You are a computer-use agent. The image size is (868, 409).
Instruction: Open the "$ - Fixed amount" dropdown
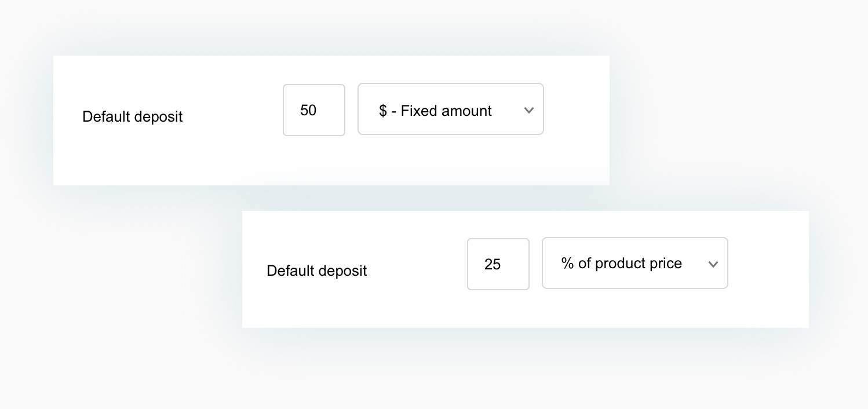click(x=451, y=109)
